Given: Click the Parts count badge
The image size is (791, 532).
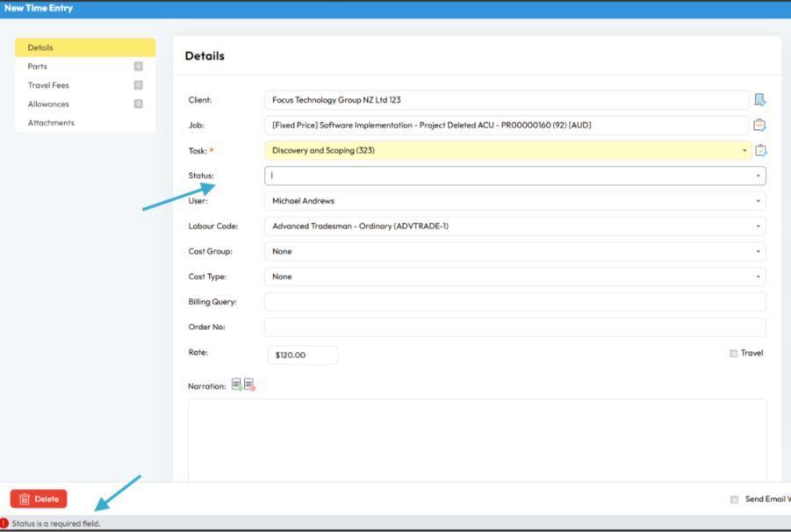Looking at the screenshot, I should (x=138, y=67).
